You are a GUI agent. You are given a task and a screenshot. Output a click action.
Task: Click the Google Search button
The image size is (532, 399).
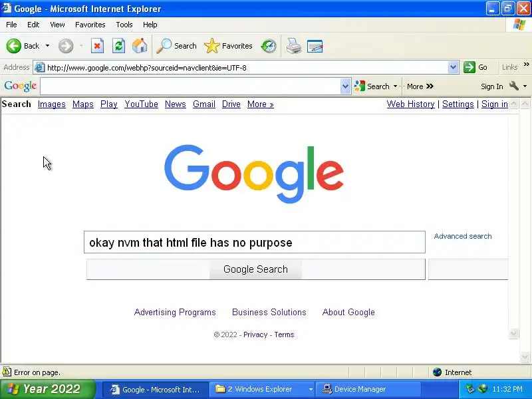tap(255, 269)
